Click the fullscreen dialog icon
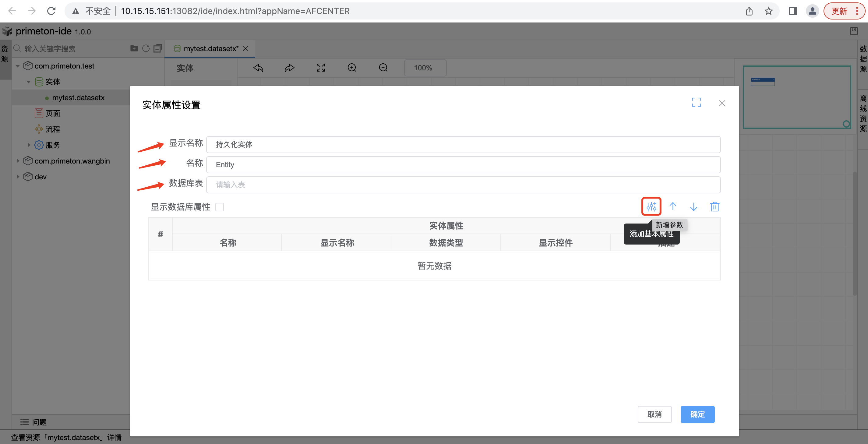868x444 pixels. tap(696, 102)
